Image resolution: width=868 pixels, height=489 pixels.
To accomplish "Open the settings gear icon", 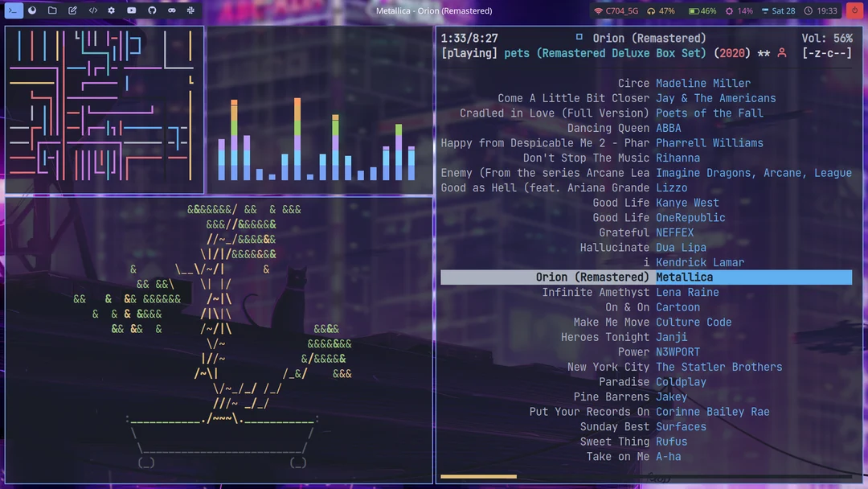I will tap(112, 10).
